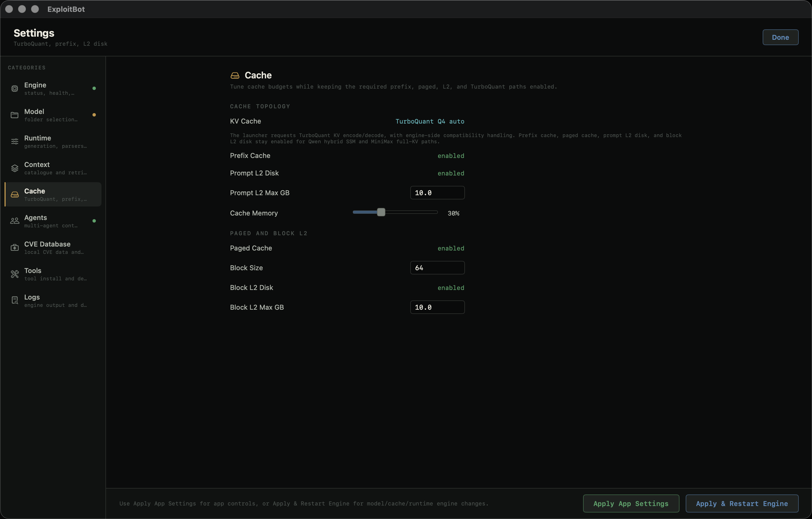Image resolution: width=812 pixels, height=519 pixels.
Task: Click the Done button
Action: click(780, 38)
